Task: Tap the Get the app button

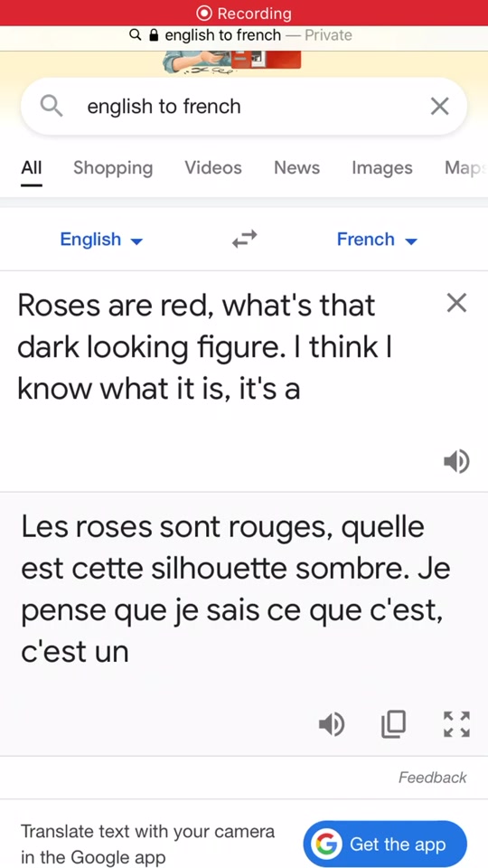Action: [x=385, y=844]
